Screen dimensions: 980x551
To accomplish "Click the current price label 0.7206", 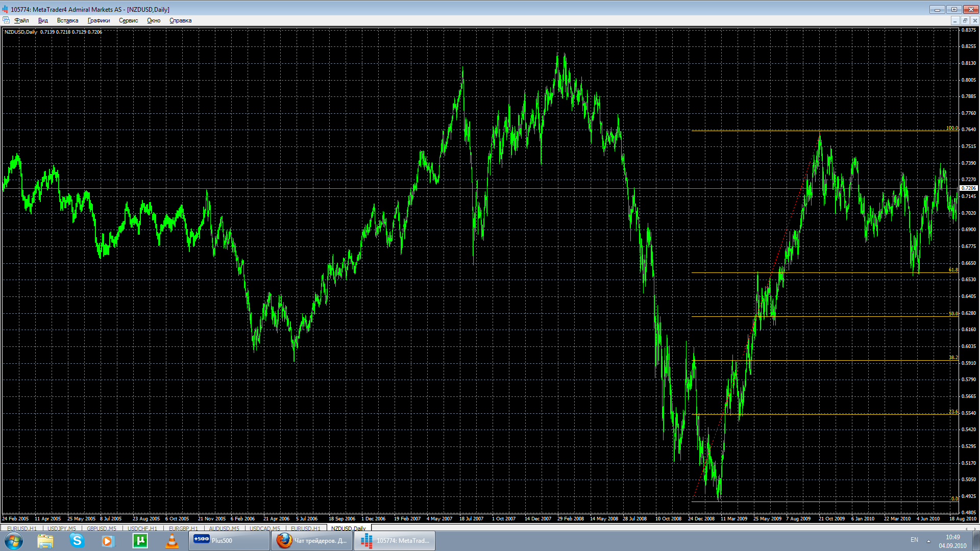I will 968,188.
